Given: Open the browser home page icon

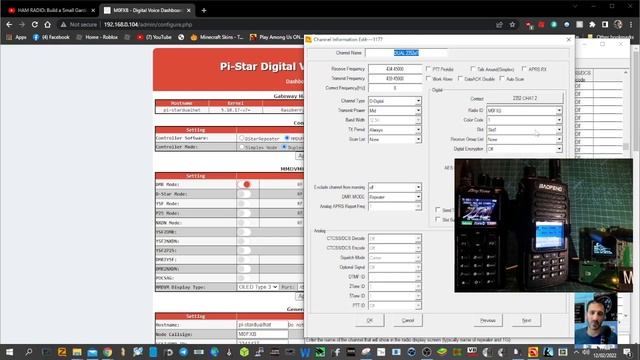Looking at the screenshot, I should [x=47, y=24].
